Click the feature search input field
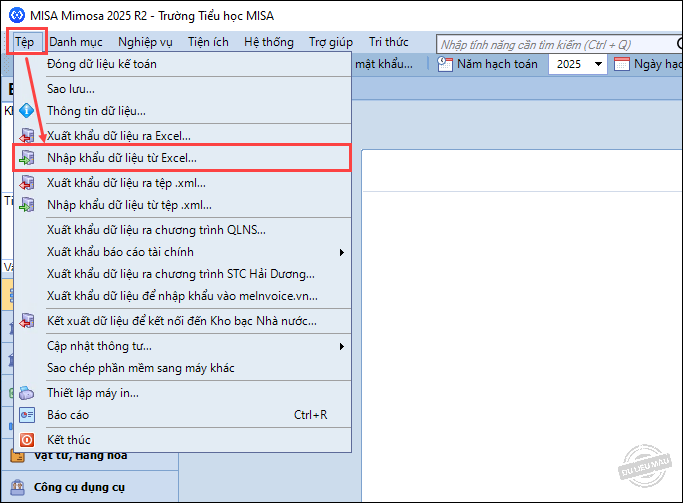Screen dimensions: 683x503 (558, 44)
